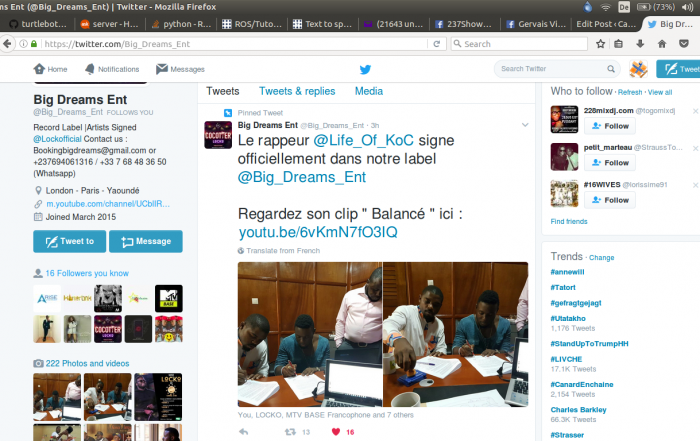This screenshot has width=700, height=441.
Task: Click the Twitter bird logo
Action: 365,69
